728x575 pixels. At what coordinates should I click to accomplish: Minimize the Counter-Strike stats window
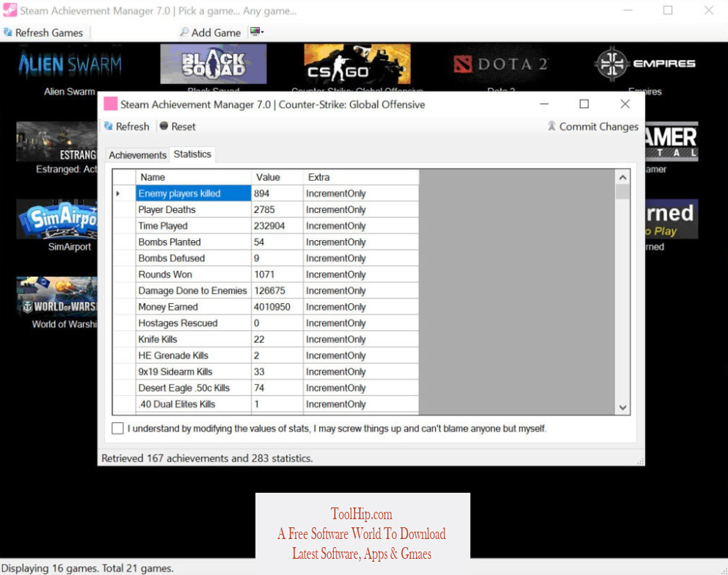[544, 104]
